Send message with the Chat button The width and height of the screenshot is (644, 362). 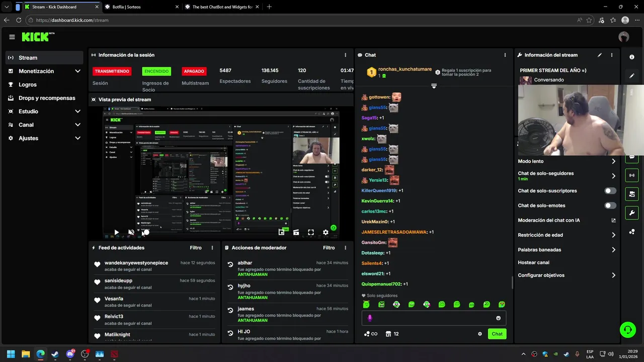[x=497, y=334]
